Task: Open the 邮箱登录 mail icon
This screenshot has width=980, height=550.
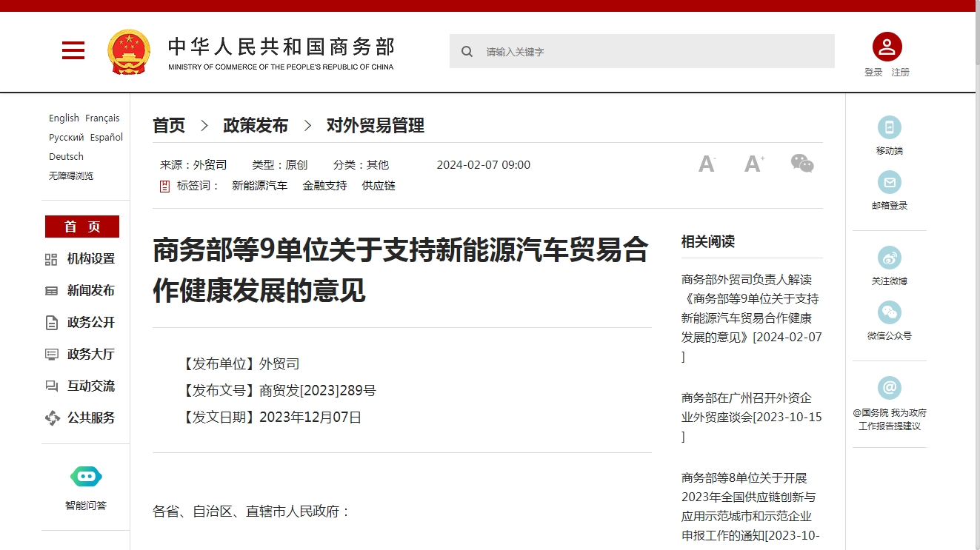Action: 889,183
